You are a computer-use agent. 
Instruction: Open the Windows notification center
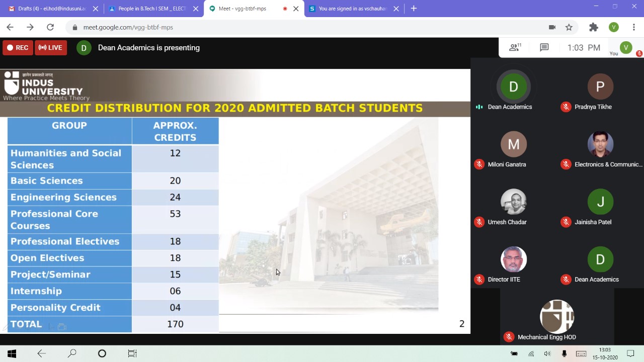[630, 353]
